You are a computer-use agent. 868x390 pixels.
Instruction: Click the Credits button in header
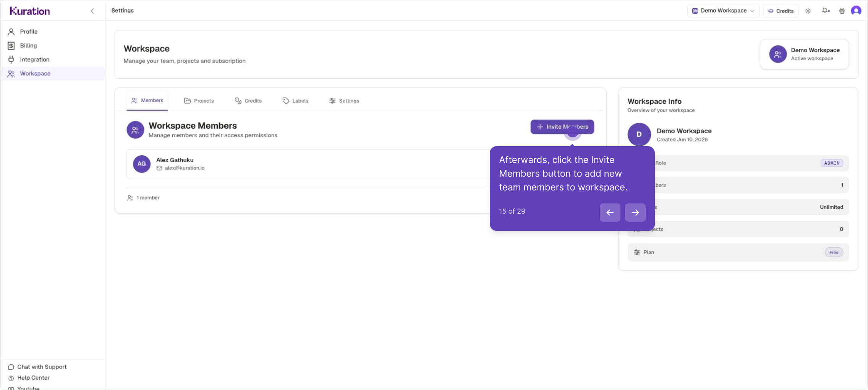[x=781, y=11]
